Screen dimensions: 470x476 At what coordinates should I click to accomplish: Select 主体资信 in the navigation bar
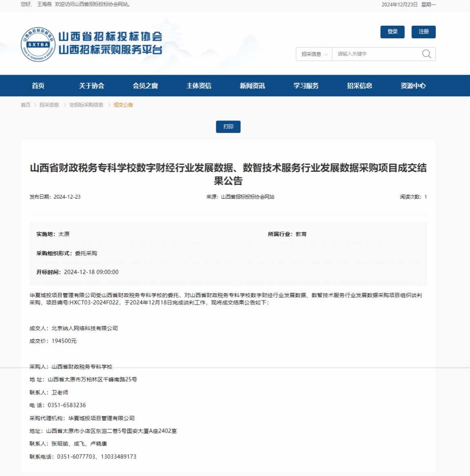(199, 86)
